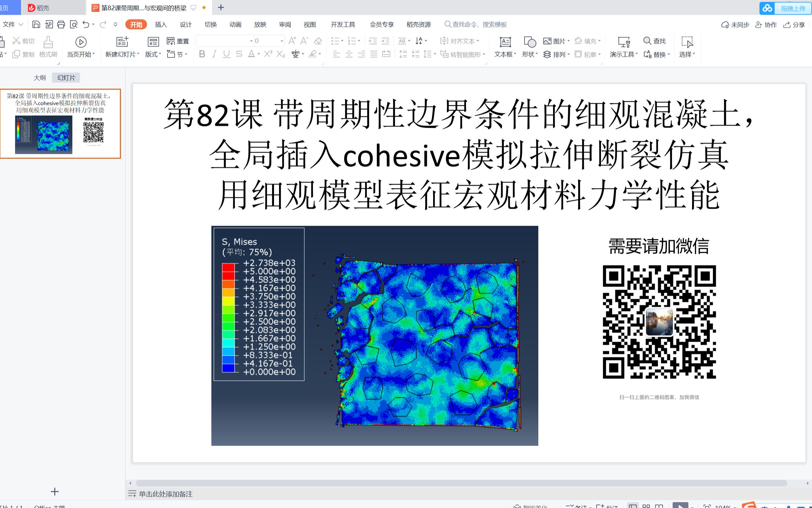Add a new slide with plus icon
Screen dimensions: 812x508
click(x=55, y=492)
